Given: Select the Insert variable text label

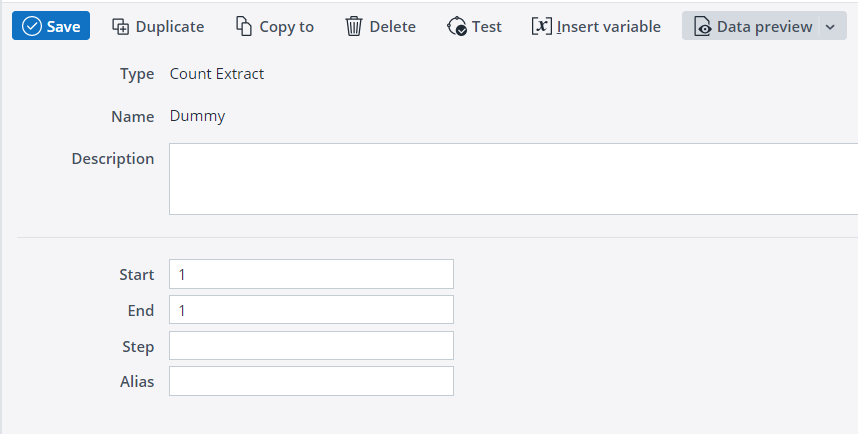Looking at the screenshot, I should coord(608,26).
